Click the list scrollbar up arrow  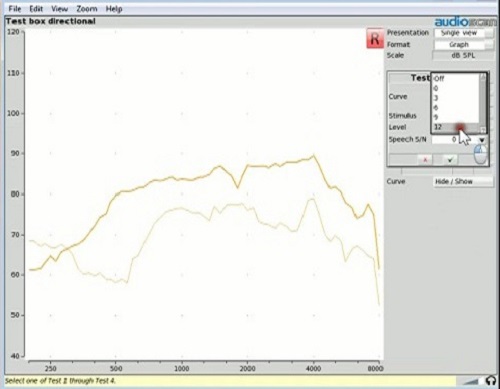click(483, 77)
